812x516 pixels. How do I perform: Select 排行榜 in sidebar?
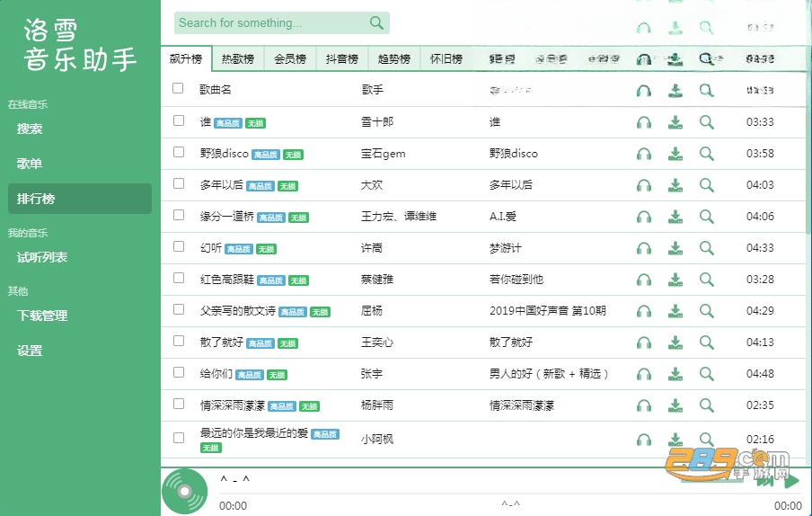point(80,199)
